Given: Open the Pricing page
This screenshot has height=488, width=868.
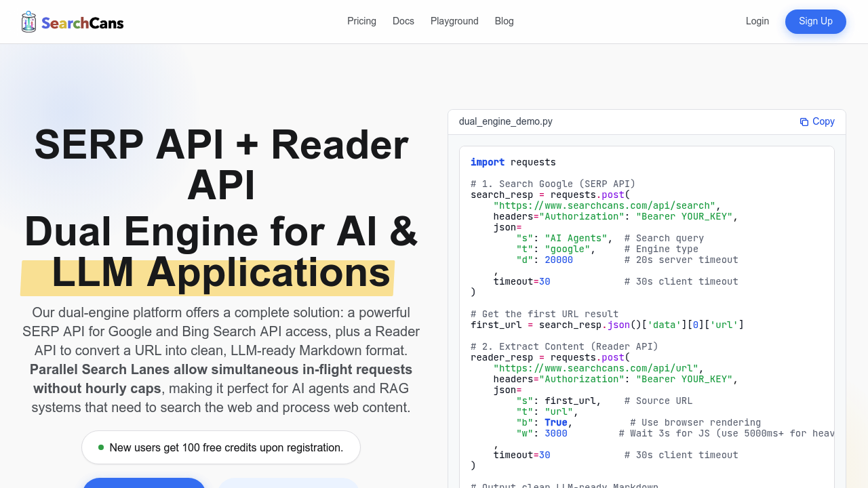Looking at the screenshot, I should pyautogui.click(x=361, y=21).
